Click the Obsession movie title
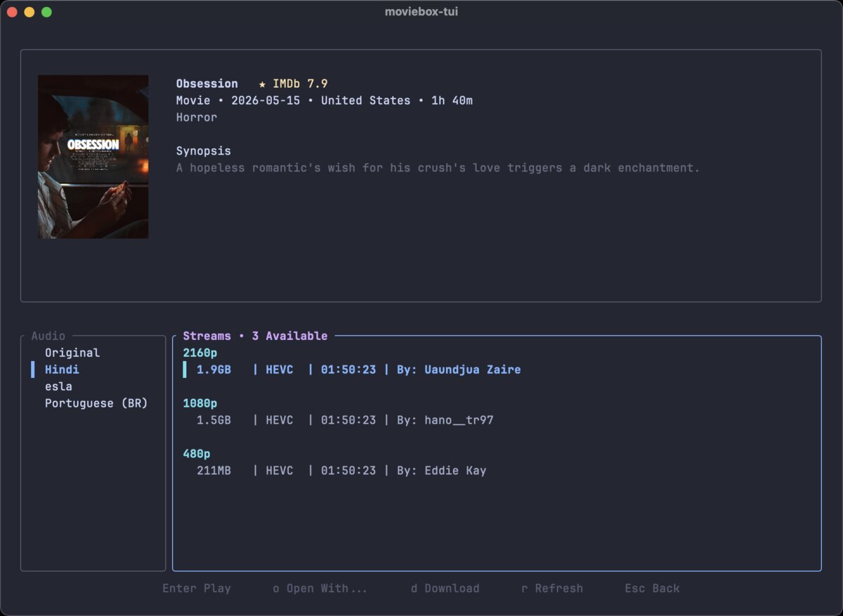The height and width of the screenshot is (616, 843). tap(207, 84)
